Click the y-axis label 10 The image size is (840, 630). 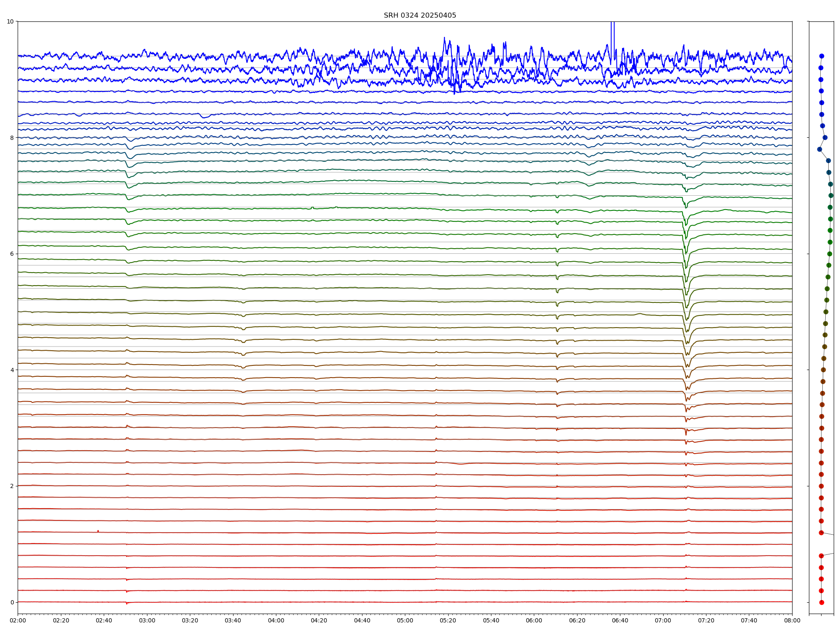[10, 21]
